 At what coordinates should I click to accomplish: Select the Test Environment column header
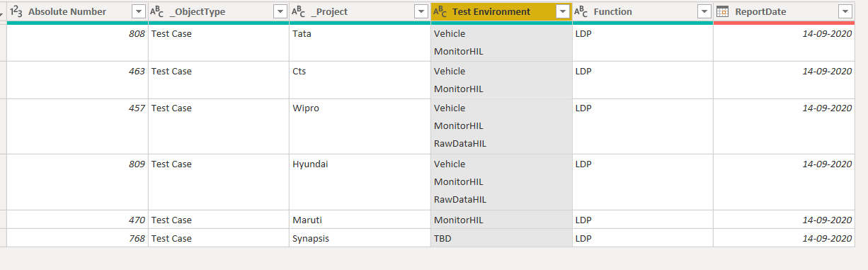pyautogui.click(x=501, y=11)
